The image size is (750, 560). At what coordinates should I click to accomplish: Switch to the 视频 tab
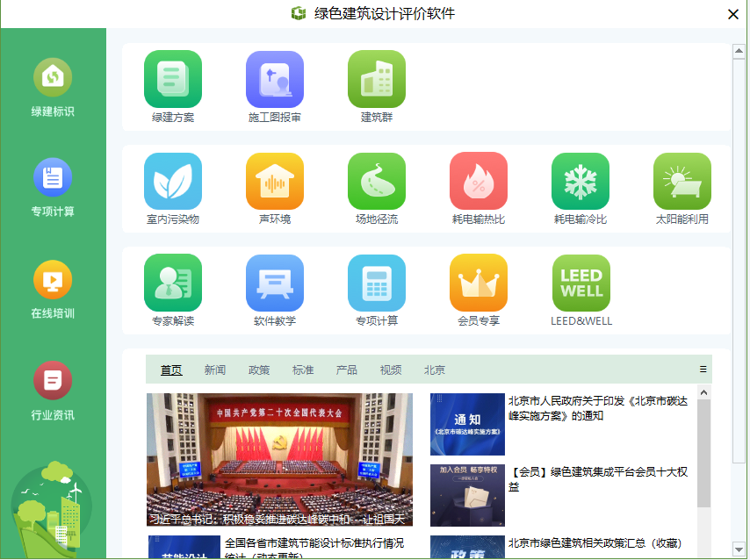pyautogui.click(x=390, y=370)
